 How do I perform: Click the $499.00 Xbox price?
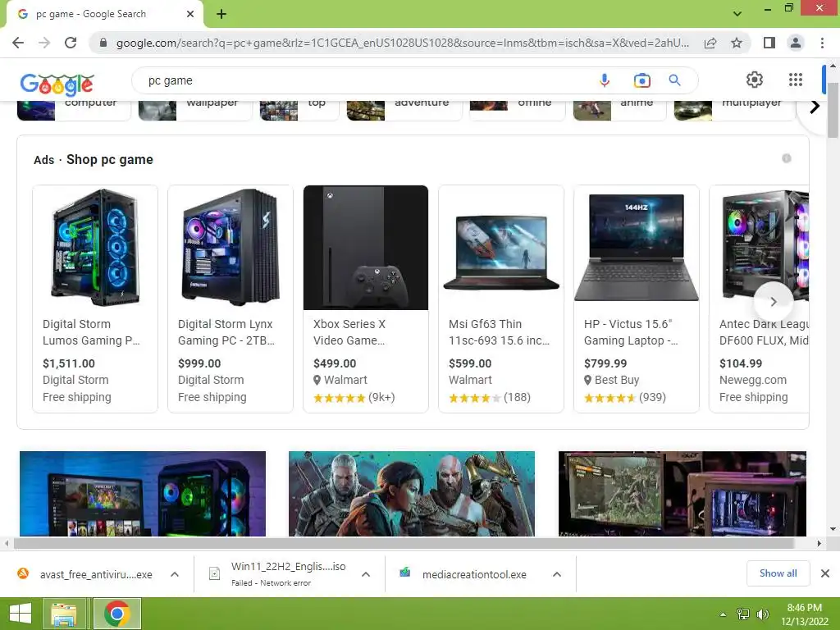tap(335, 363)
